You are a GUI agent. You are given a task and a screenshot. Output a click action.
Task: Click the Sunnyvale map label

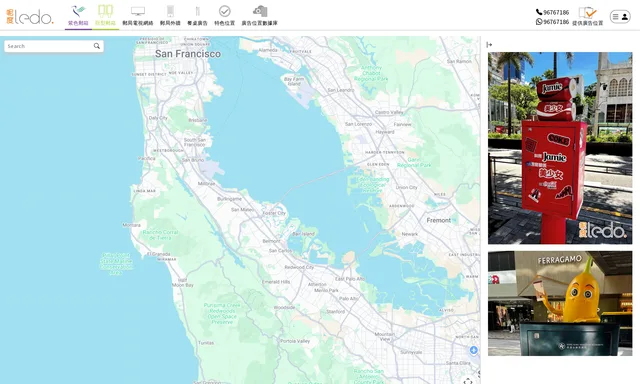[411, 352]
